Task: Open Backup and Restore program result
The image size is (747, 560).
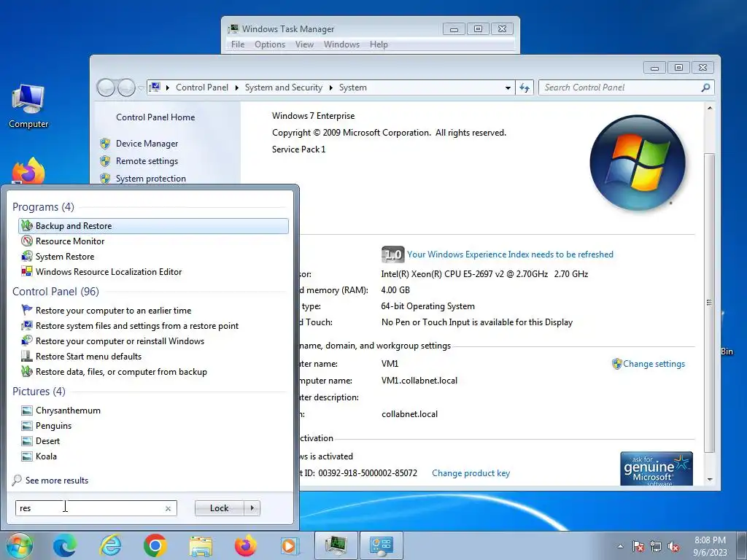Action: coord(153,226)
